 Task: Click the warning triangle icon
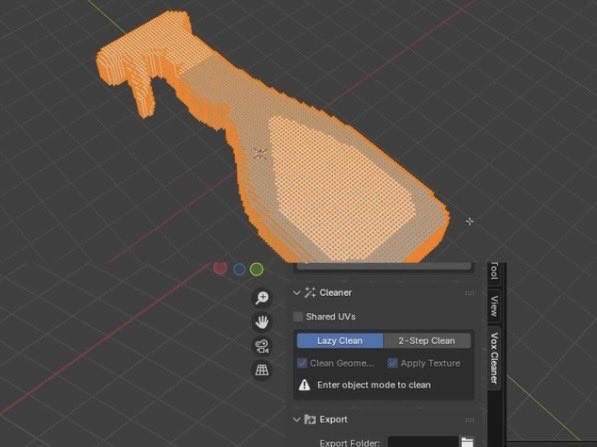click(x=305, y=385)
